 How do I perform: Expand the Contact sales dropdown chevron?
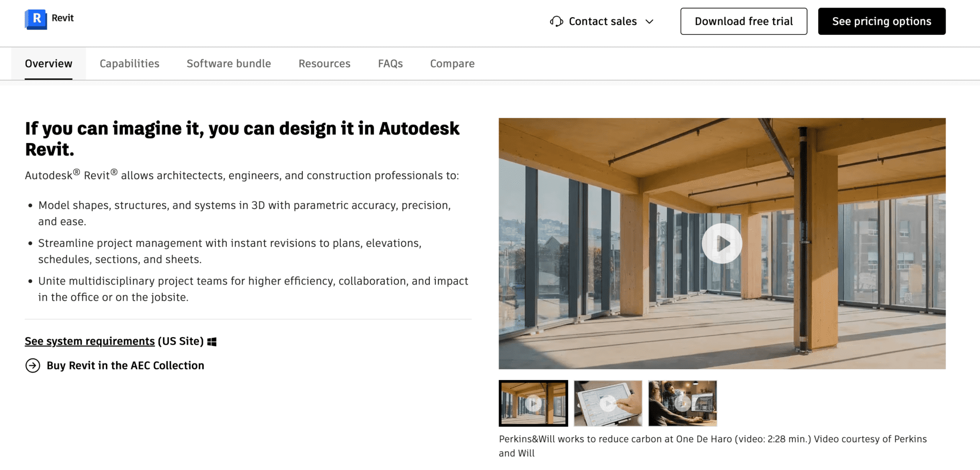pyautogui.click(x=650, y=22)
